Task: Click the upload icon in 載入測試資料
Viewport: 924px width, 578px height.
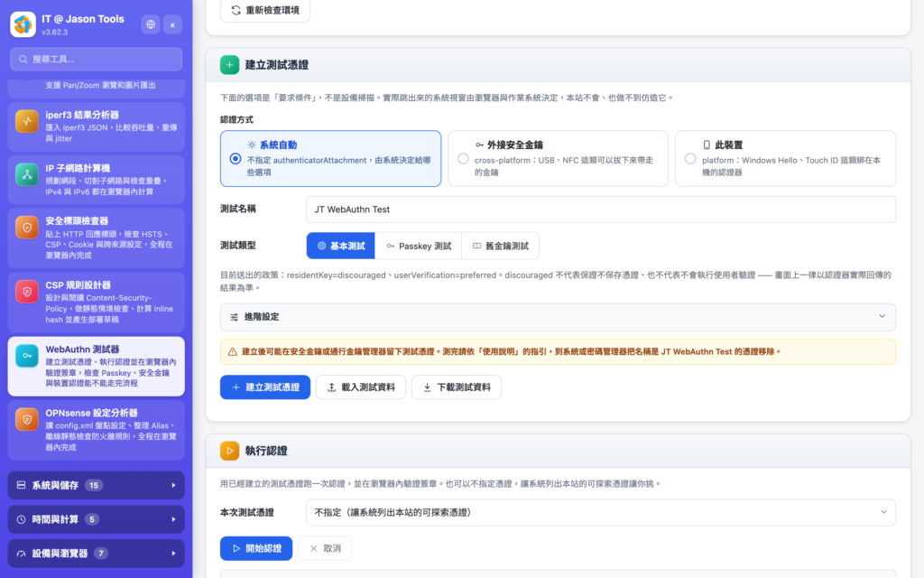Action: 332,387
